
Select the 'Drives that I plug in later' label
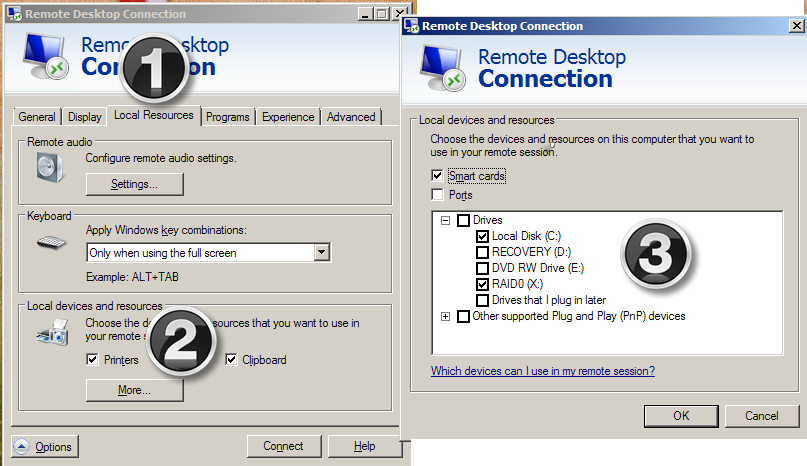[549, 300]
